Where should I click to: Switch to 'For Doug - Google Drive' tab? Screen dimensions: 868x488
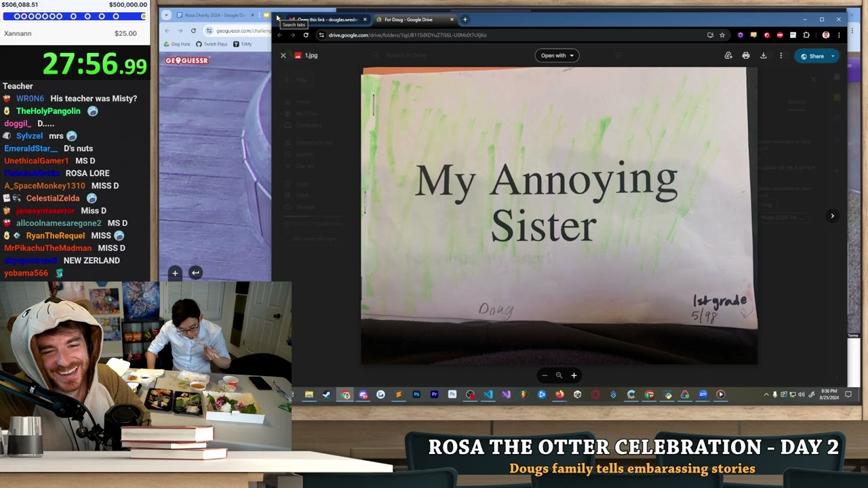413,20
